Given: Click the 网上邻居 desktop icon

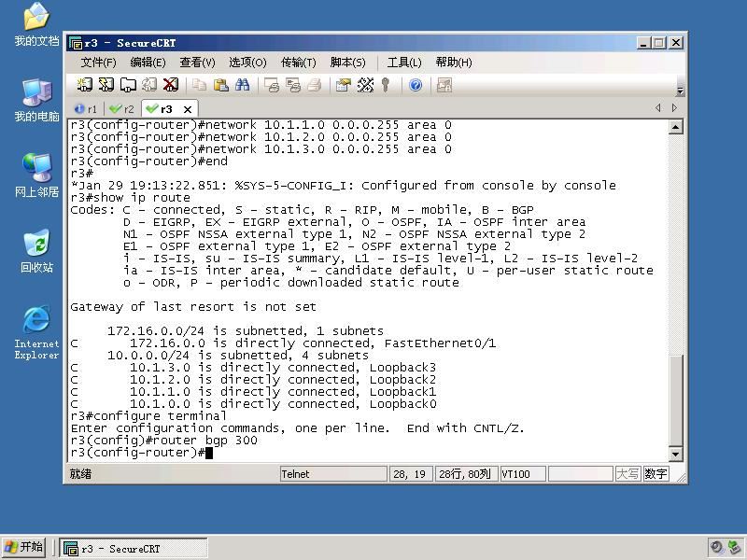Looking at the screenshot, I should [x=36, y=175].
